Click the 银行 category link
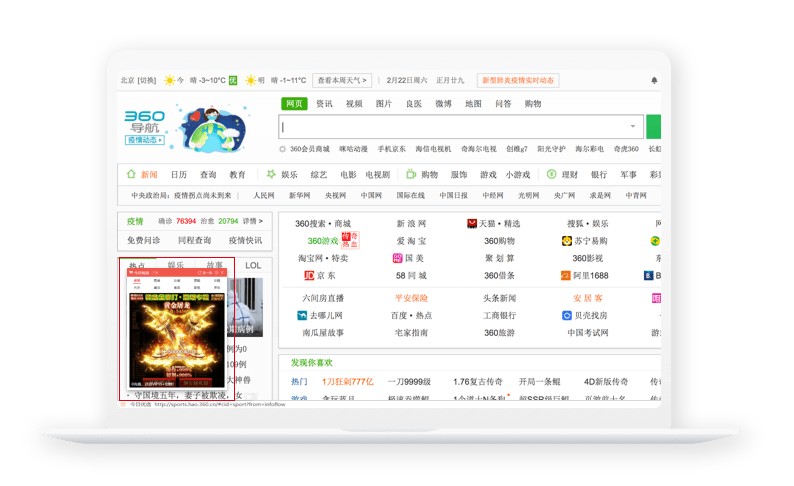The image size is (794, 486). pos(599,175)
